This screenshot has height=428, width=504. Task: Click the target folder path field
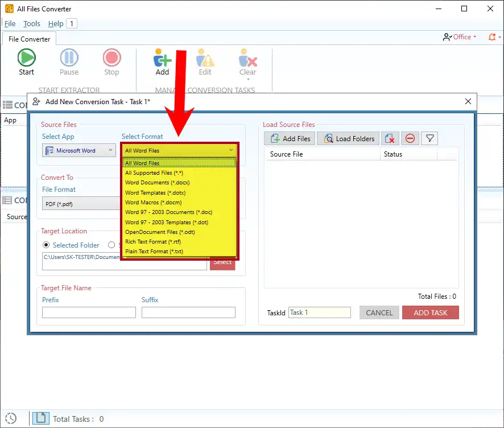[x=125, y=261]
